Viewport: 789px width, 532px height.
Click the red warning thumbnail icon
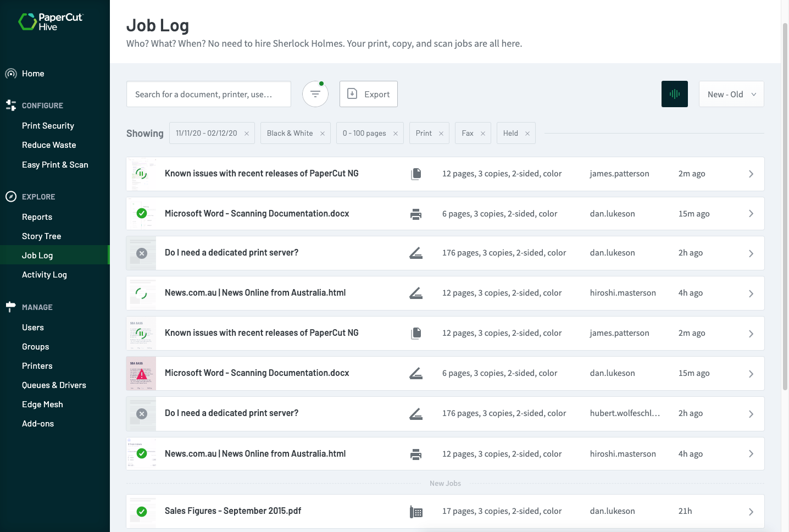click(x=141, y=374)
